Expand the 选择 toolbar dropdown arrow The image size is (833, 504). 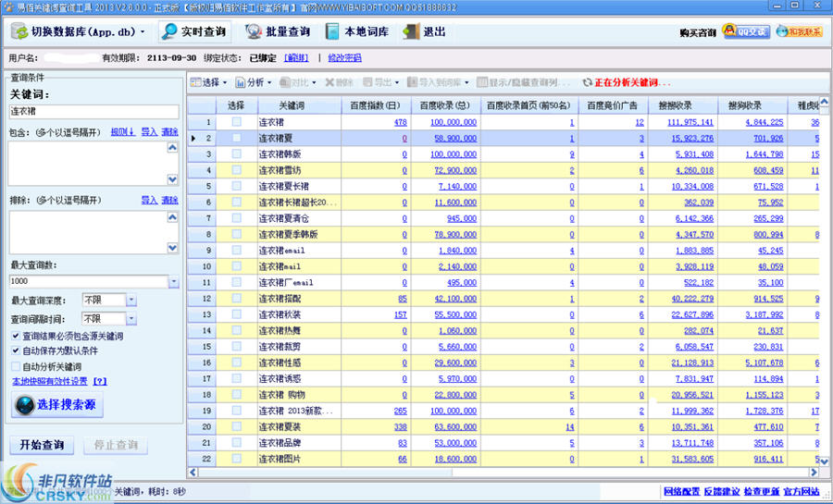tap(225, 82)
